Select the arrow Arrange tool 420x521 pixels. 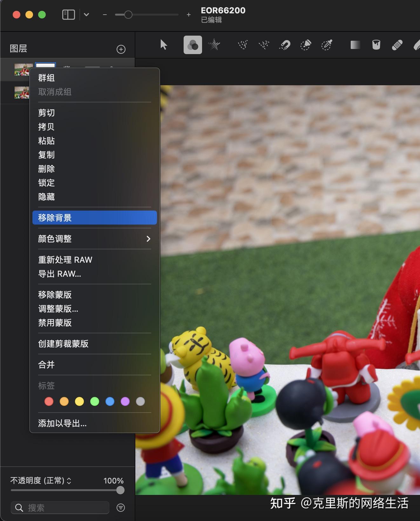pos(164,45)
